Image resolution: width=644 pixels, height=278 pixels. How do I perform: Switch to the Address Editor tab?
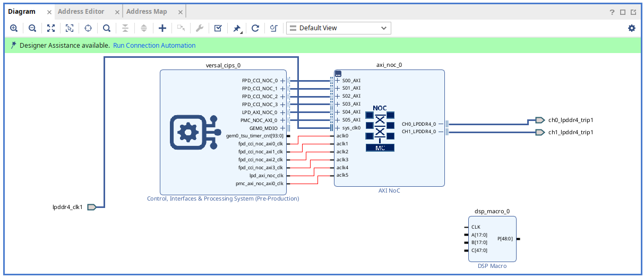pyautogui.click(x=81, y=12)
